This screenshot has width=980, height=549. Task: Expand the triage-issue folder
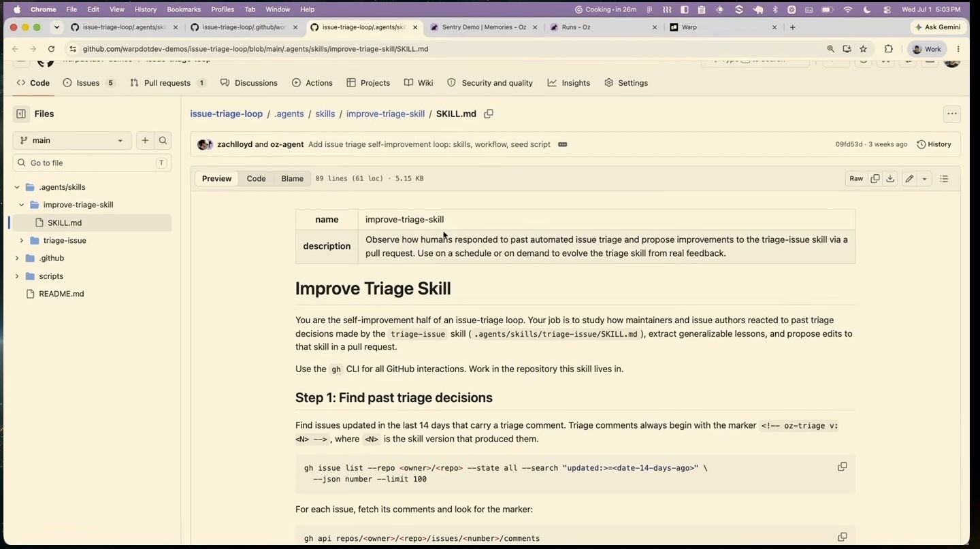22,240
